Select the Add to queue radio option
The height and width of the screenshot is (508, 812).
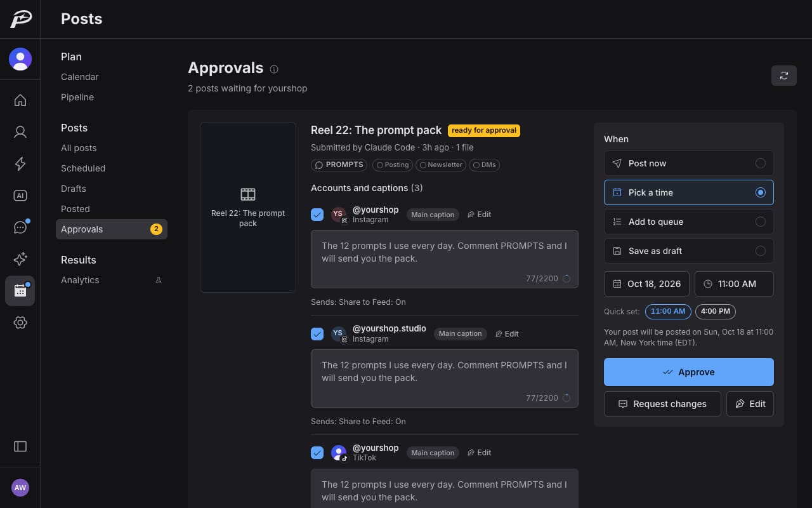pos(689,222)
